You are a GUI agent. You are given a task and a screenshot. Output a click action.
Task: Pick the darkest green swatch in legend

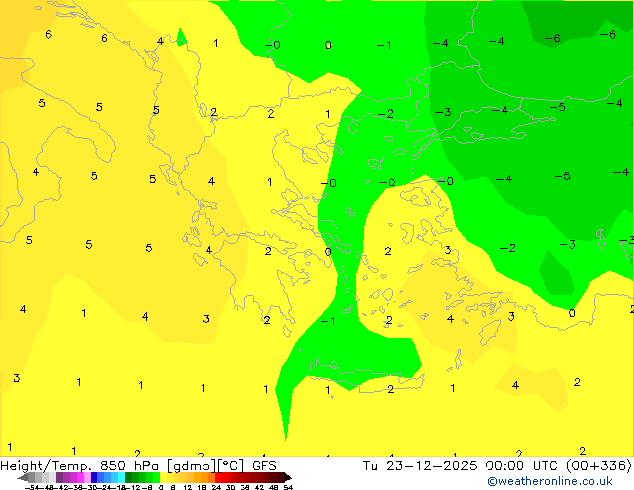[128, 477]
